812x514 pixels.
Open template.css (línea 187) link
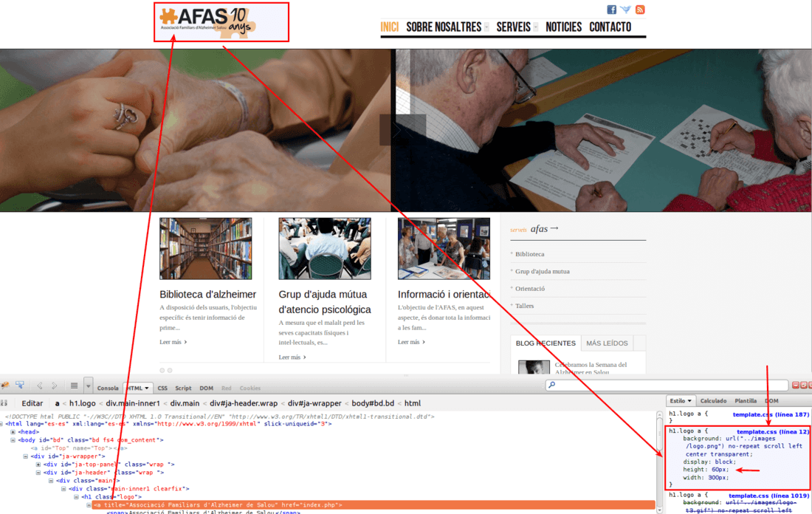(x=771, y=414)
